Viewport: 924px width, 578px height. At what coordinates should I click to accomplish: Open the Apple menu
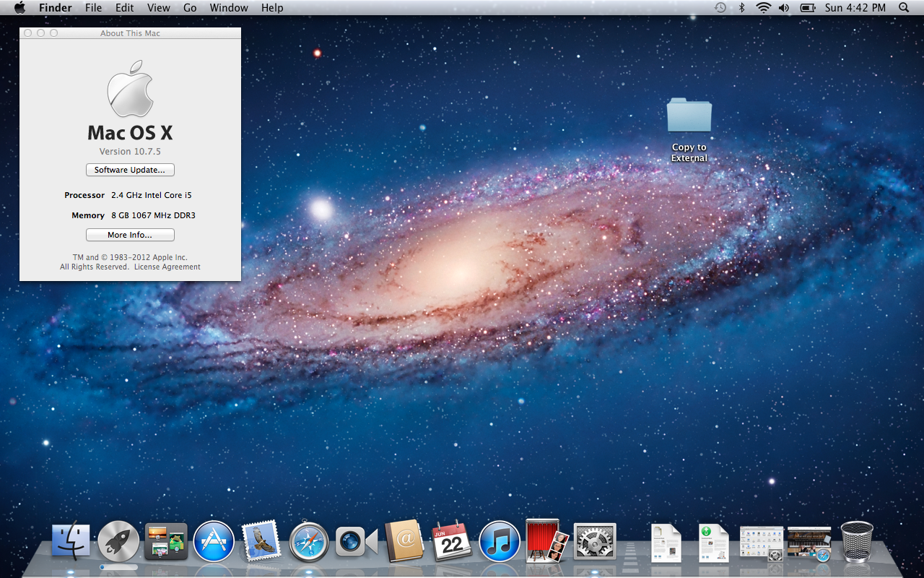(x=19, y=8)
